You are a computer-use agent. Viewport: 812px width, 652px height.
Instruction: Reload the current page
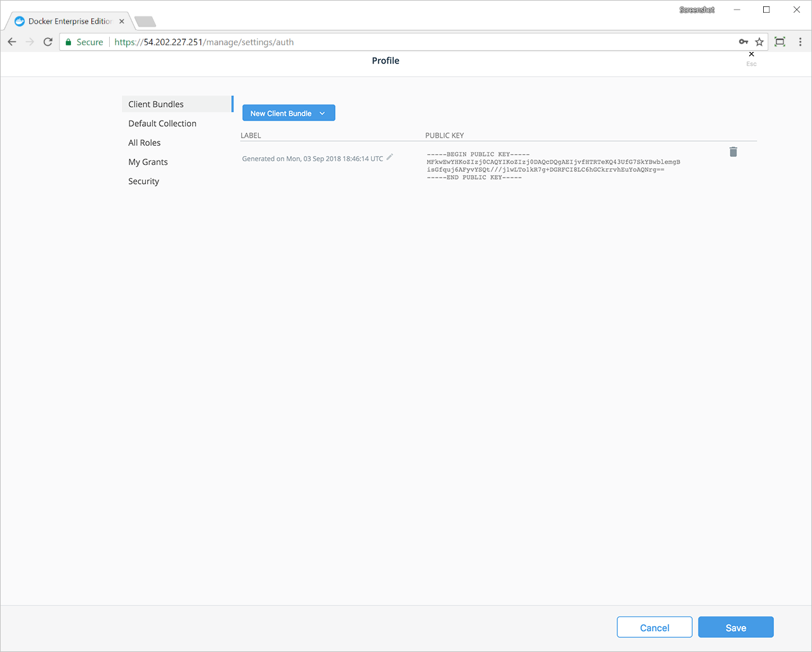48,41
